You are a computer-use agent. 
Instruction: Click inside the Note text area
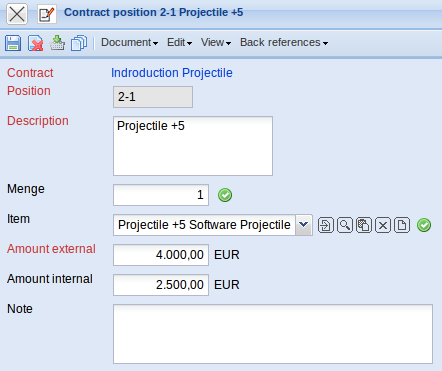[x=273, y=334]
